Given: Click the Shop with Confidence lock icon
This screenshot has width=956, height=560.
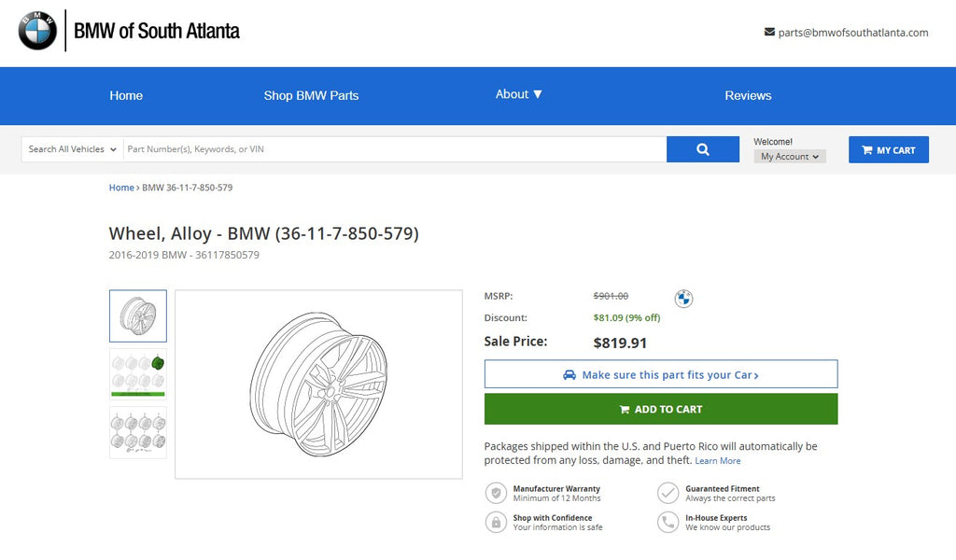Looking at the screenshot, I should point(496,523).
